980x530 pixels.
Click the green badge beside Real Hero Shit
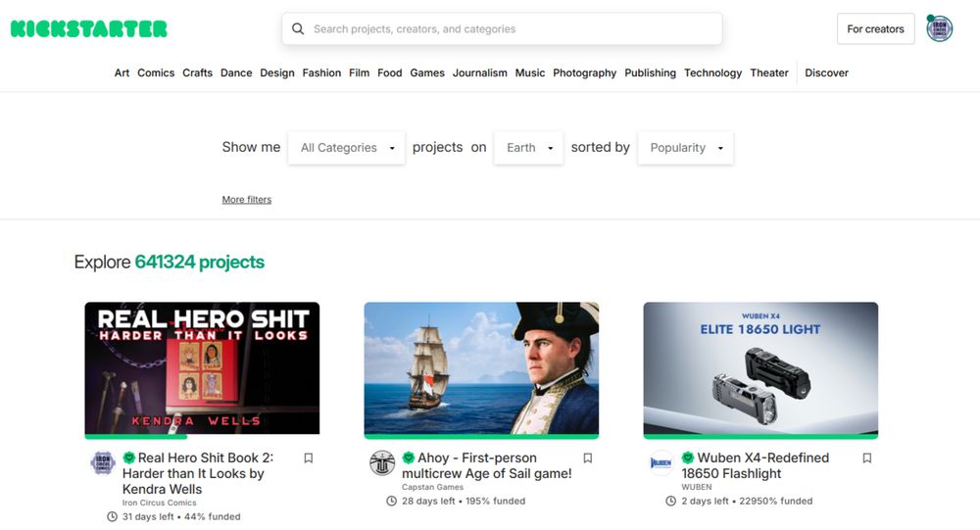[129, 458]
